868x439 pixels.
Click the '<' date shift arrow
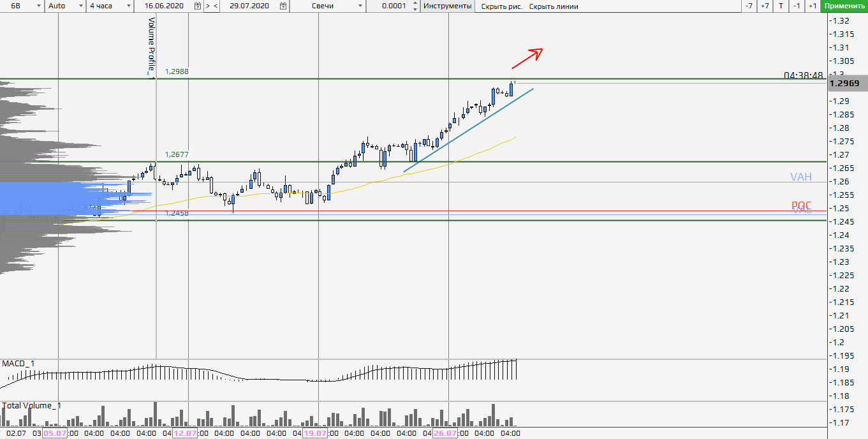pyautogui.click(x=216, y=6)
